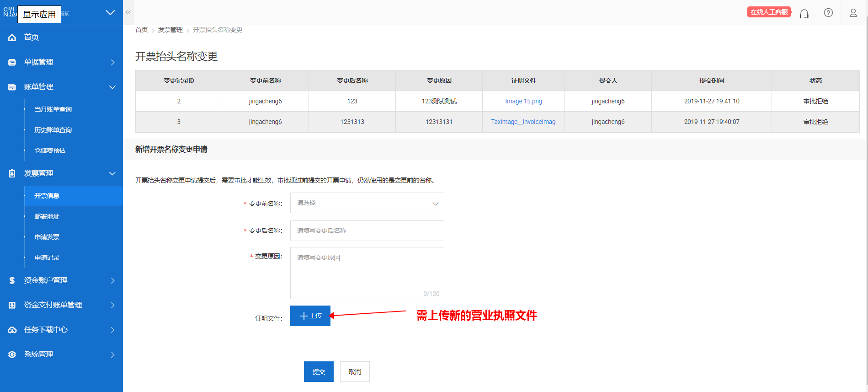Expand the 系统管理 arrow
The image size is (868, 392).
pos(112,354)
